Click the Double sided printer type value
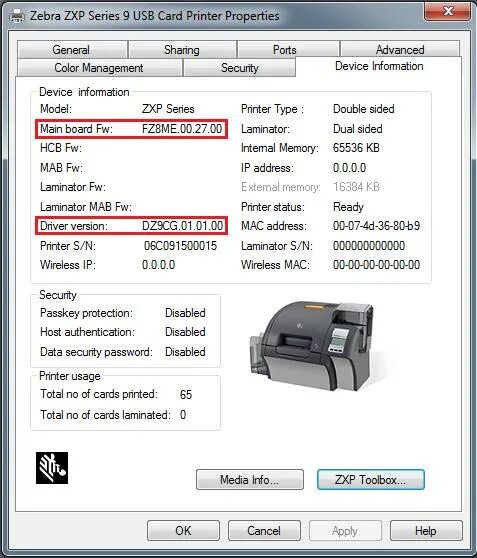Screen dimensions: 477x558 click(363, 109)
